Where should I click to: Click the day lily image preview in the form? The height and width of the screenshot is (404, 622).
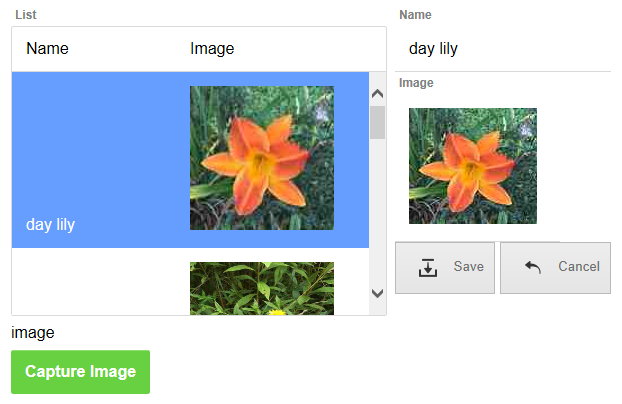pyautogui.click(x=473, y=166)
